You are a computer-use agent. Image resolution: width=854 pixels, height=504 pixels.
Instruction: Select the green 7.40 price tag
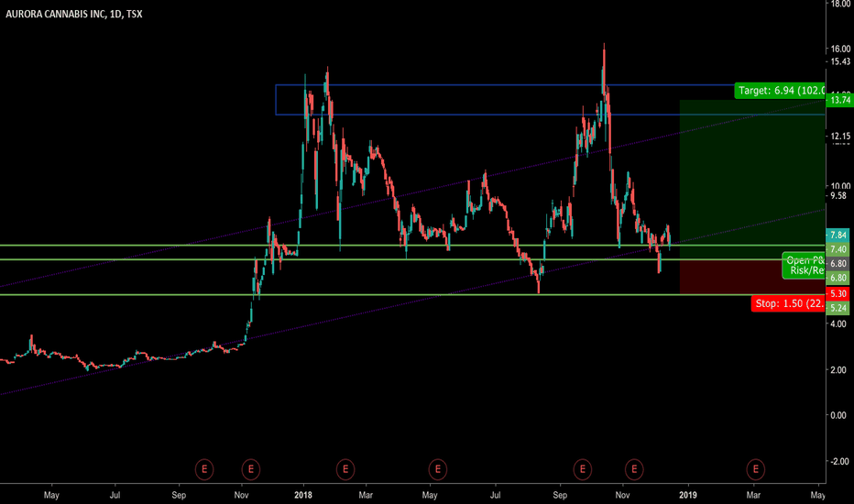click(x=838, y=249)
